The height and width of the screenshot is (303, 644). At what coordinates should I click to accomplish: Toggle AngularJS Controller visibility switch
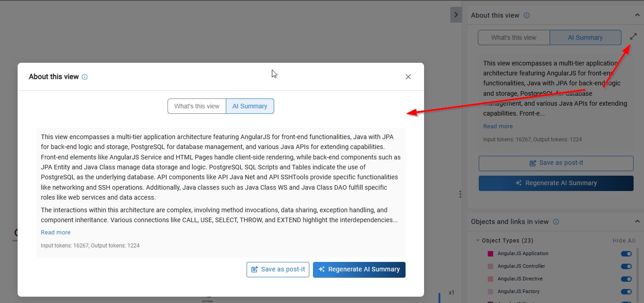pos(626,266)
